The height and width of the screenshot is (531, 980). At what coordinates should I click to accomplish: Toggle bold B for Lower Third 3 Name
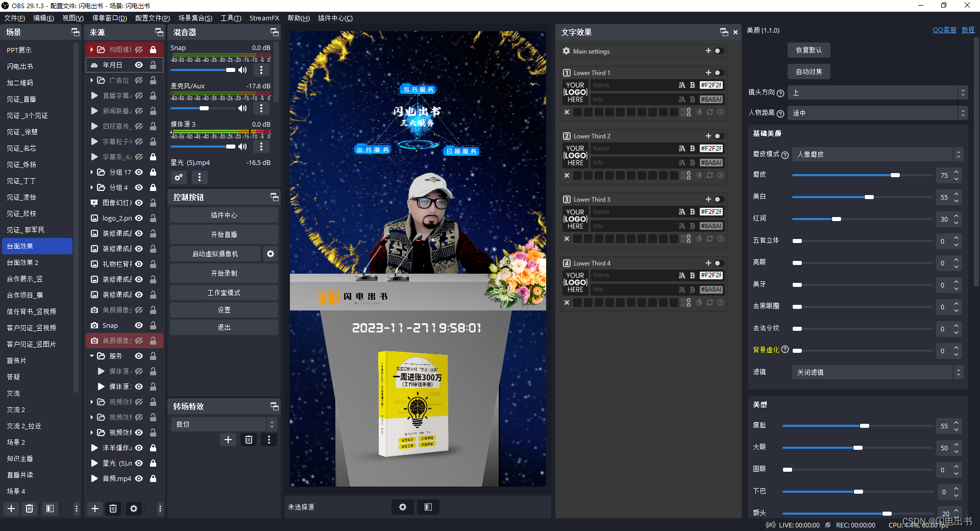[x=692, y=212]
